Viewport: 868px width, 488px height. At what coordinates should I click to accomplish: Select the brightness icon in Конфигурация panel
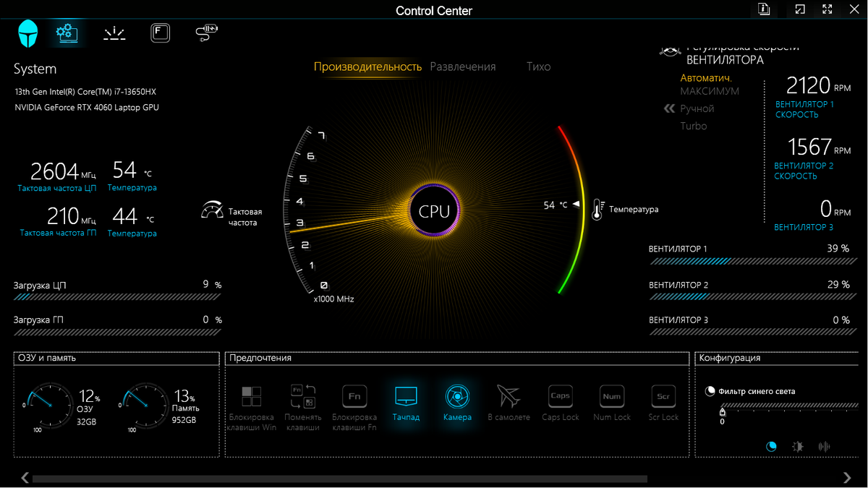(797, 446)
